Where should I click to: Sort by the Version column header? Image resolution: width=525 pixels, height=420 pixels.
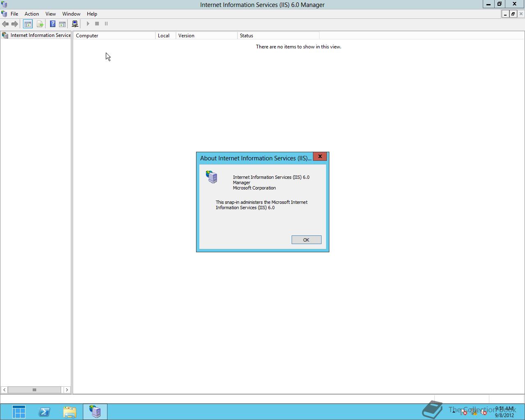click(x=207, y=36)
